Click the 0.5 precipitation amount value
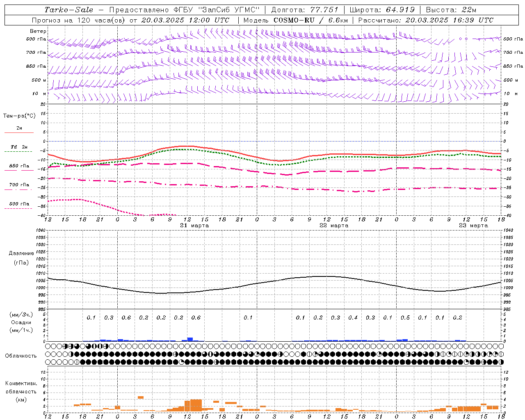525x420 pixels. pyautogui.click(x=405, y=318)
